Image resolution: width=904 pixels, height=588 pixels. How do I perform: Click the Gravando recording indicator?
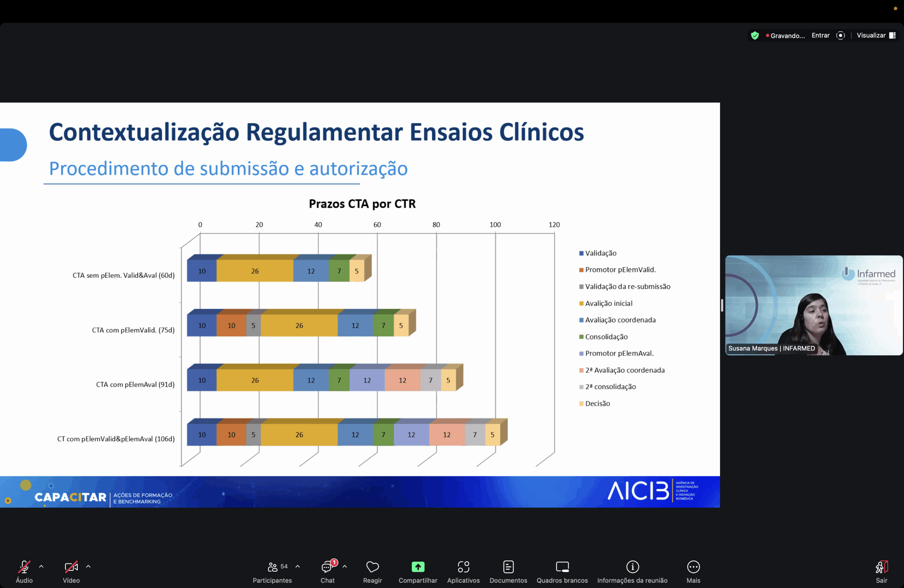click(785, 35)
